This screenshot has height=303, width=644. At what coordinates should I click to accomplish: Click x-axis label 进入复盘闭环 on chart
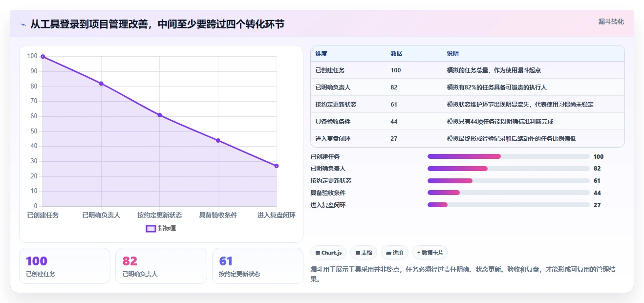pos(277,215)
